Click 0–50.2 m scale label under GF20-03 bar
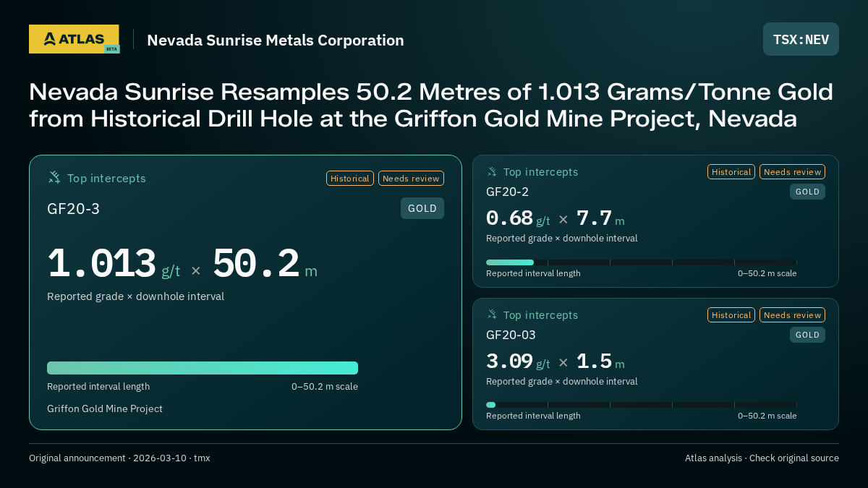This screenshot has height=488, width=868. [767, 416]
